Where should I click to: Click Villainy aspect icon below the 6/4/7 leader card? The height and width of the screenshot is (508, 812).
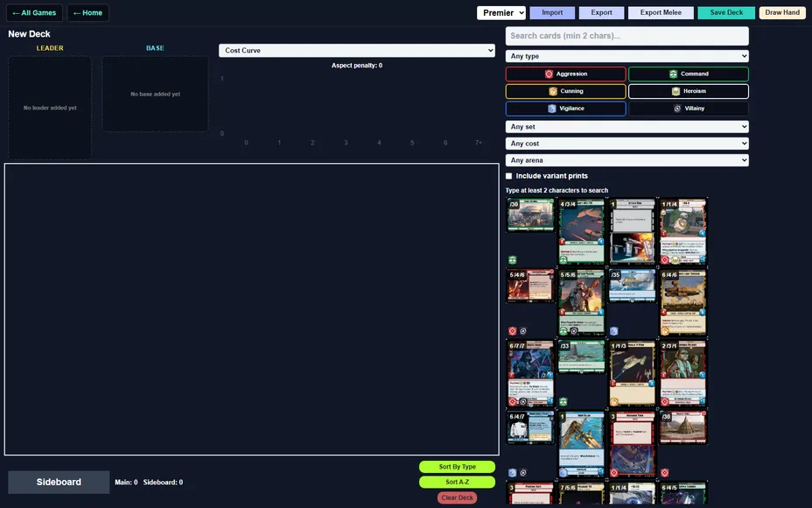tap(523, 473)
